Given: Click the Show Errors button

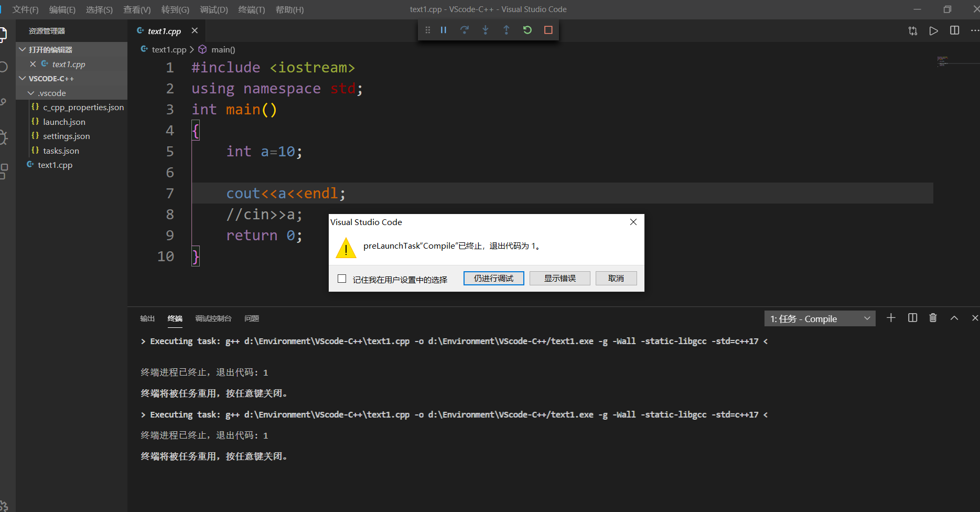Looking at the screenshot, I should click(560, 278).
